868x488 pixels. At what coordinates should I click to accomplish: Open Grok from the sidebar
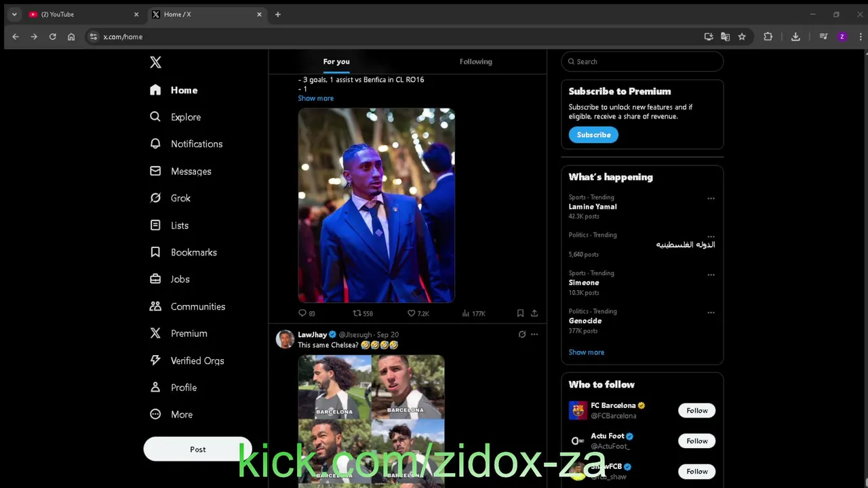coord(170,199)
